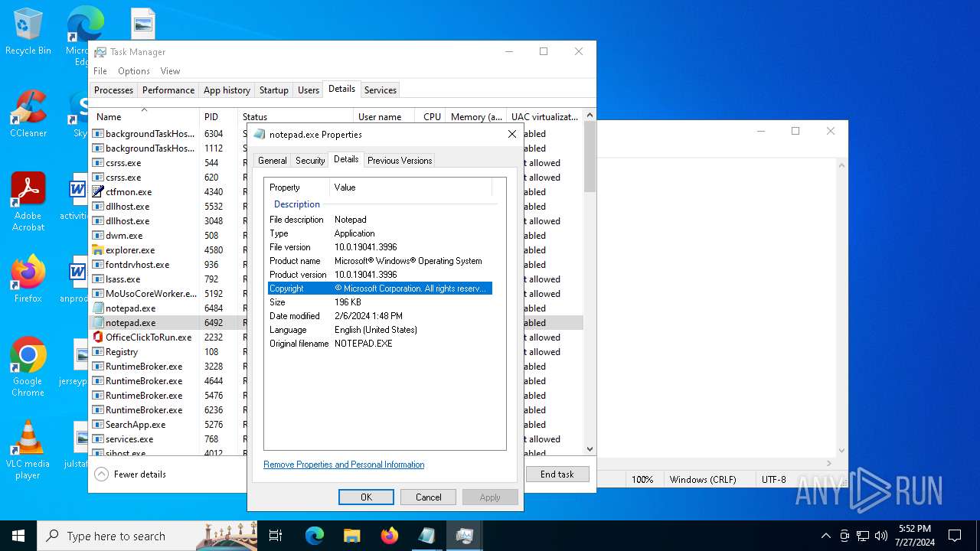Switch to the Users tab
Screen dimensions: 980x551
click(309, 90)
